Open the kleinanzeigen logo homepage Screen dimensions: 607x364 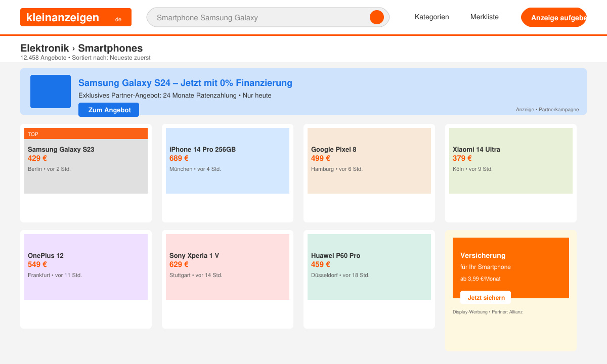(76, 17)
